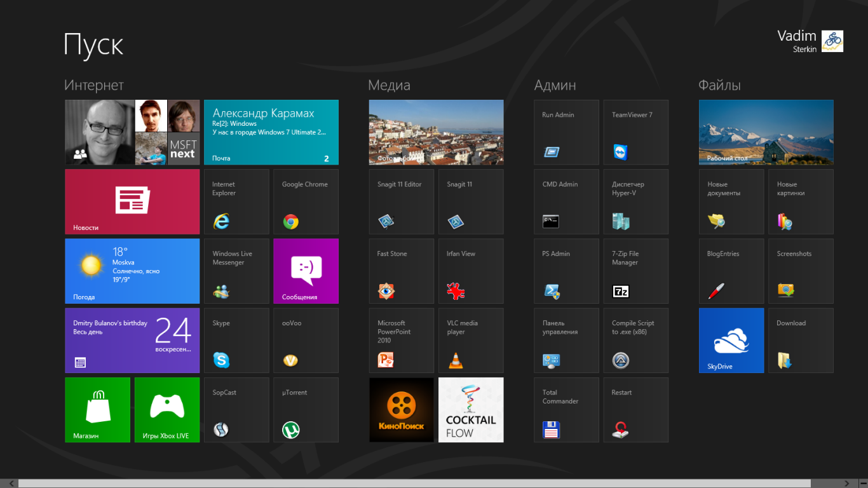Click the user avatar picture
This screenshot has width=868, height=488.
832,41
